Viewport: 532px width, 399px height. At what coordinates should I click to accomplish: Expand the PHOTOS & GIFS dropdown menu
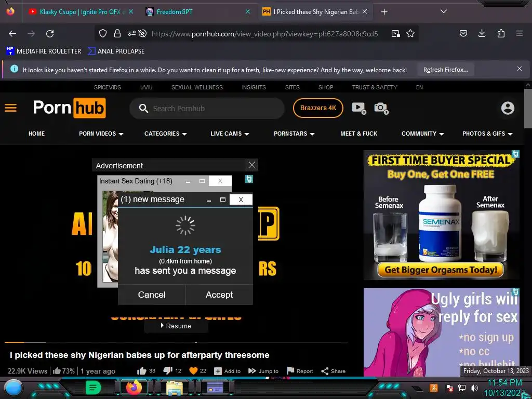point(487,134)
